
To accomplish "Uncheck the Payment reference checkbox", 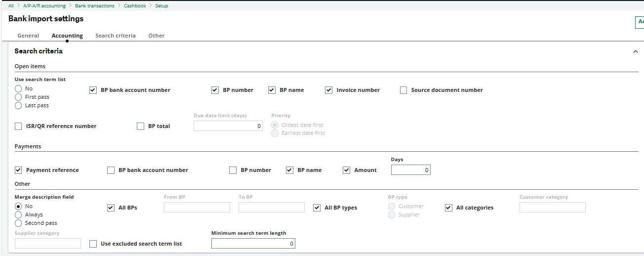I will (18, 170).
